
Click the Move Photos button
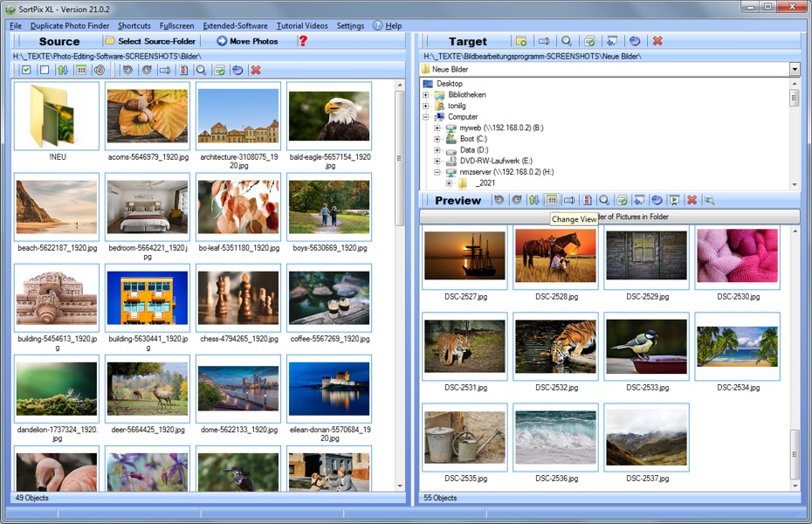tap(247, 41)
